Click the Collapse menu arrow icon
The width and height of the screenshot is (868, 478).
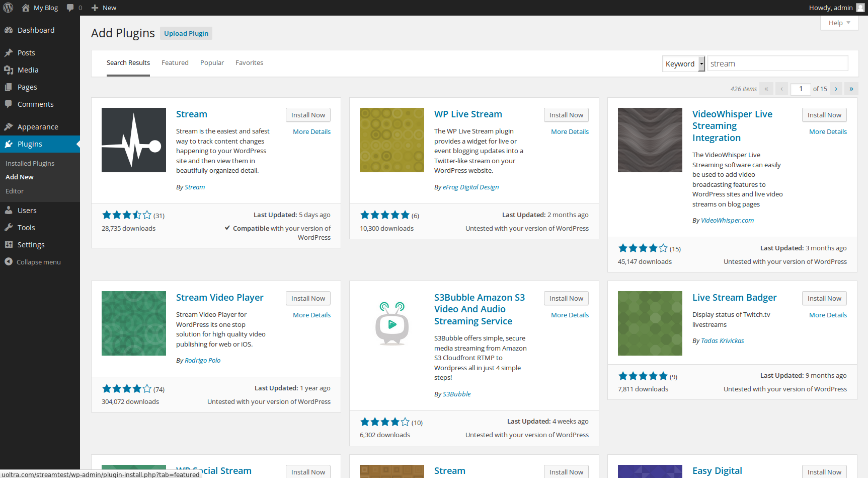pyautogui.click(x=9, y=262)
